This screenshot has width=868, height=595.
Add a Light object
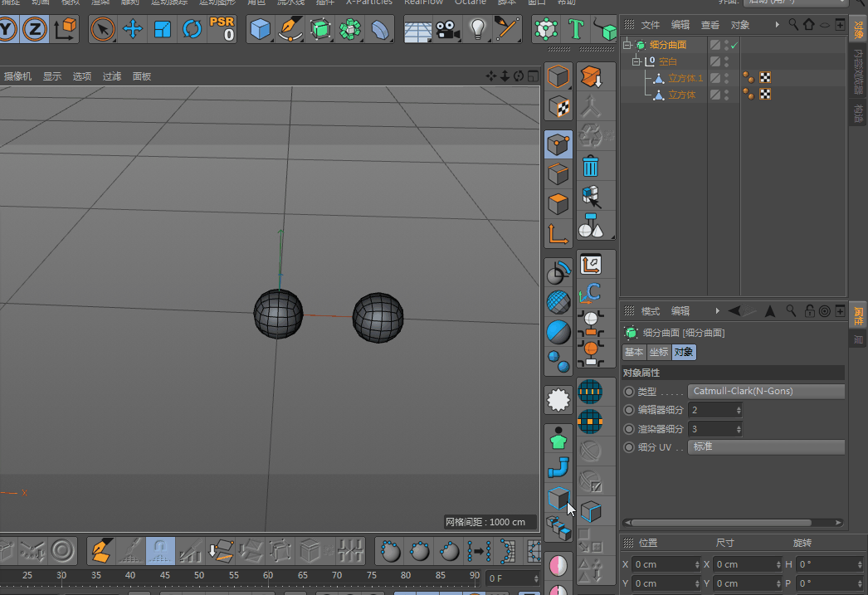(x=478, y=29)
